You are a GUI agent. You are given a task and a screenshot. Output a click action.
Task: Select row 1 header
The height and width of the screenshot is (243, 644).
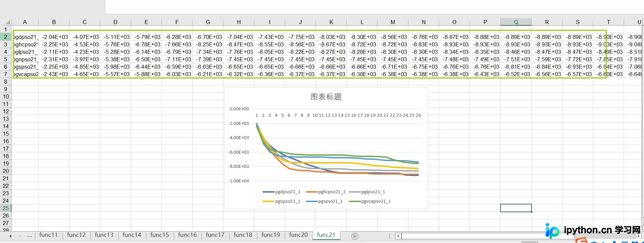[x=5, y=29]
